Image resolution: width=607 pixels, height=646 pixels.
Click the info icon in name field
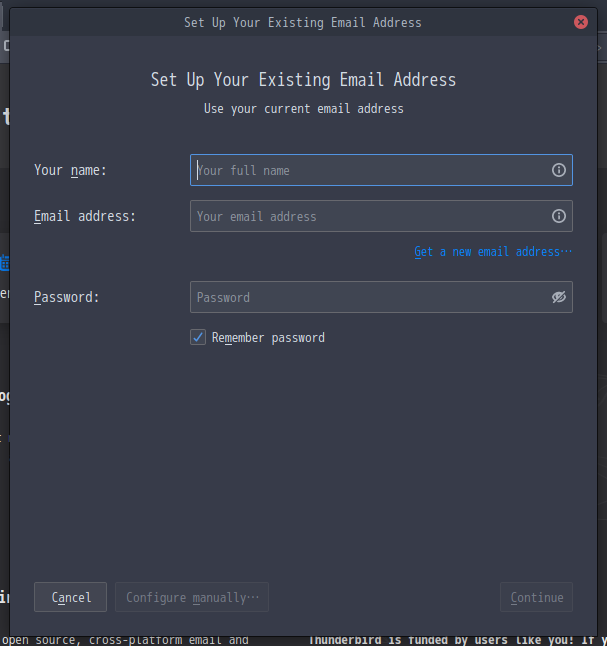[558, 170]
